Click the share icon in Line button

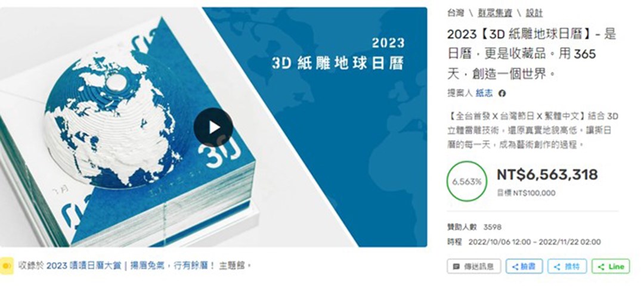click(600, 266)
